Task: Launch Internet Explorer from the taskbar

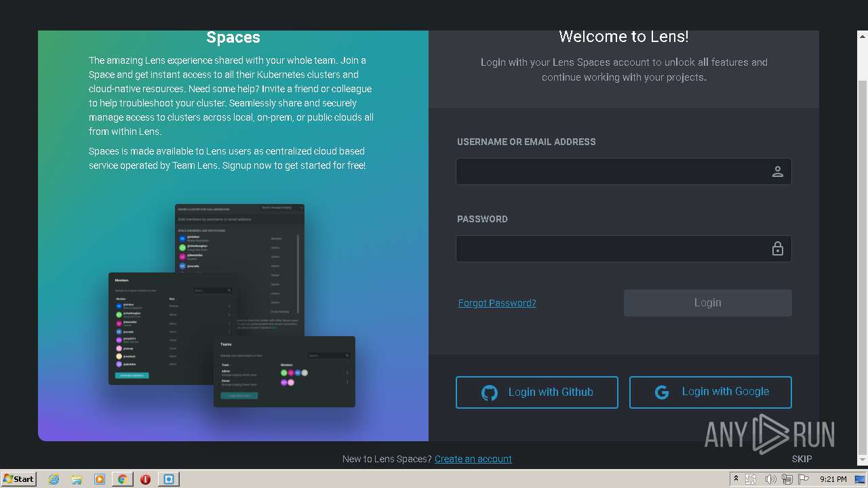Action: (x=54, y=479)
